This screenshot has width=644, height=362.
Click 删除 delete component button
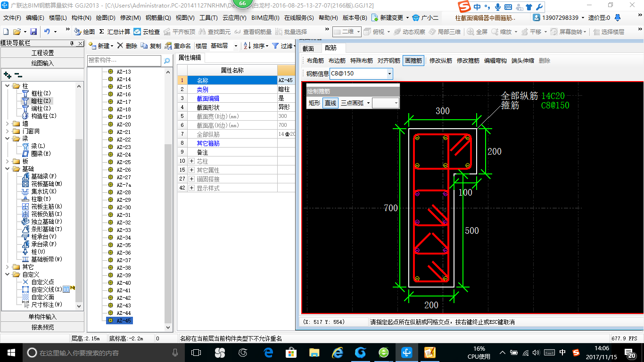pyautogui.click(x=127, y=46)
